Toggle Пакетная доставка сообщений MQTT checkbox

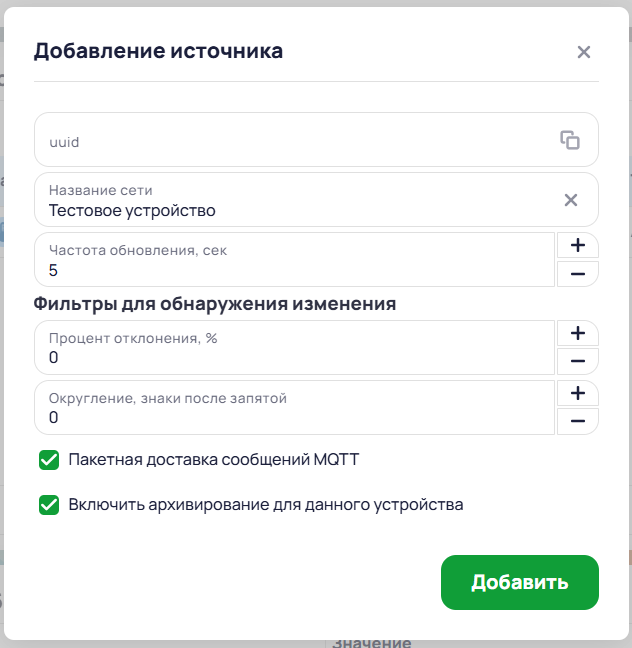[49, 460]
